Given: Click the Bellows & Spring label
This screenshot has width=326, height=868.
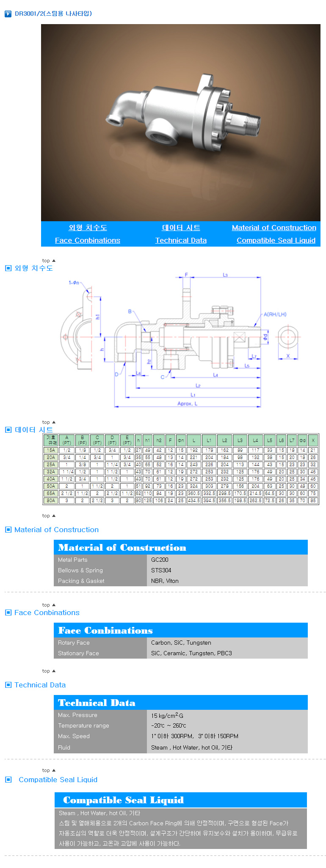Looking at the screenshot, I should pos(80,570).
